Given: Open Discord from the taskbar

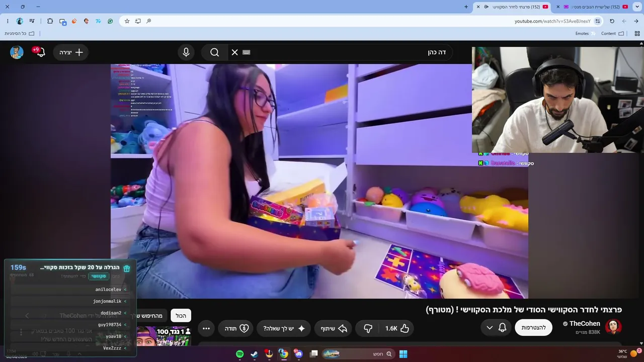Looking at the screenshot, I should point(299,354).
